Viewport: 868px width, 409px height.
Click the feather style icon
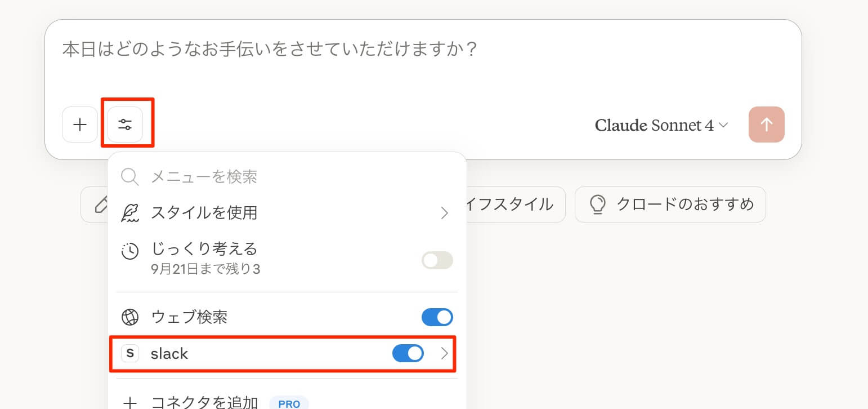[x=130, y=213]
